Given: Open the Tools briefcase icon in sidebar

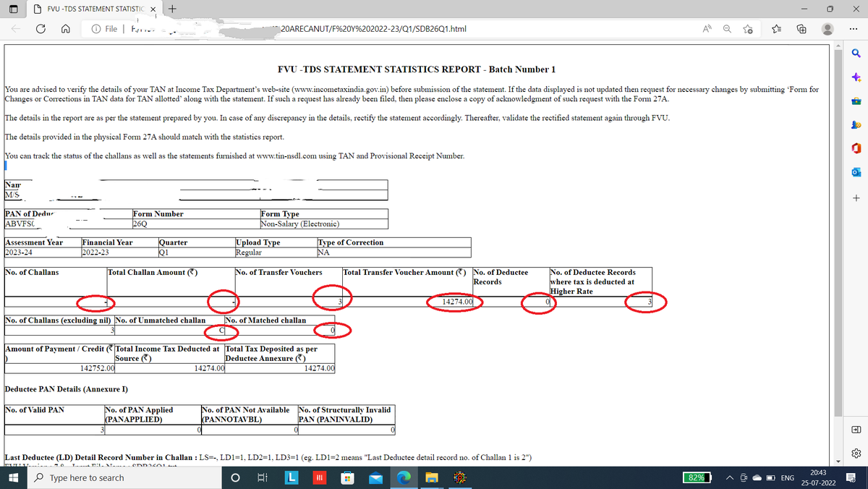Looking at the screenshot, I should point(856,101).
